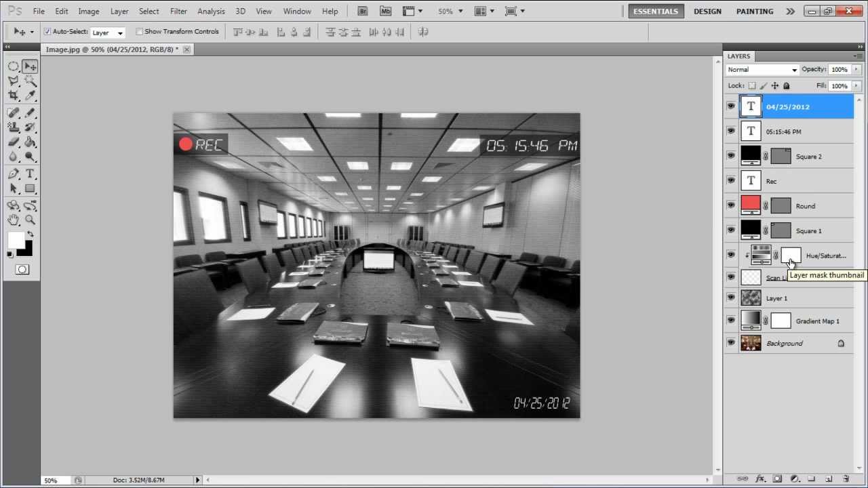Open the File menu
The width and height of the screenshot is (868, 488).
(39, 12)
